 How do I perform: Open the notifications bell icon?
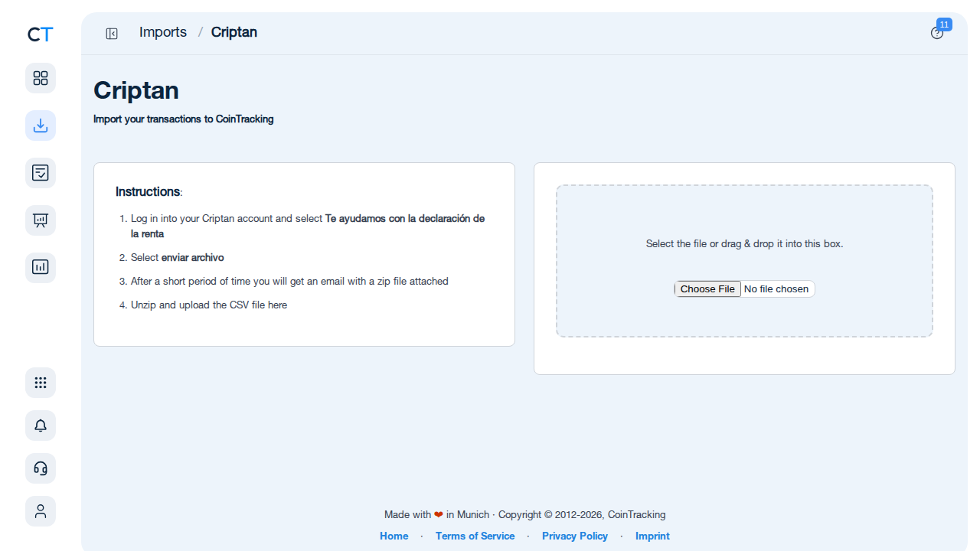(x=41, y=425)
